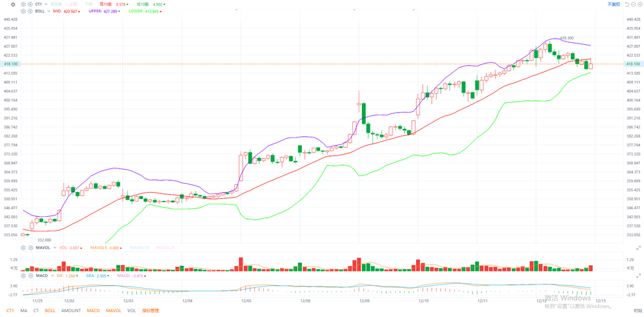644x317 pixels.
Task: Expand the MACD panel to fullscreen
Action: (x=638, y=276)
